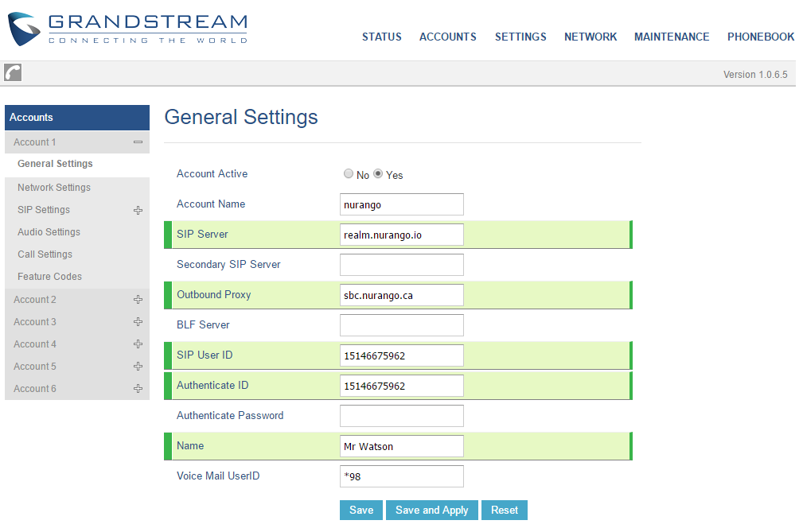The width and height of the screenshot is (799, 532).
Task: Focus the SIP User ID field
Action: [402, 355]
